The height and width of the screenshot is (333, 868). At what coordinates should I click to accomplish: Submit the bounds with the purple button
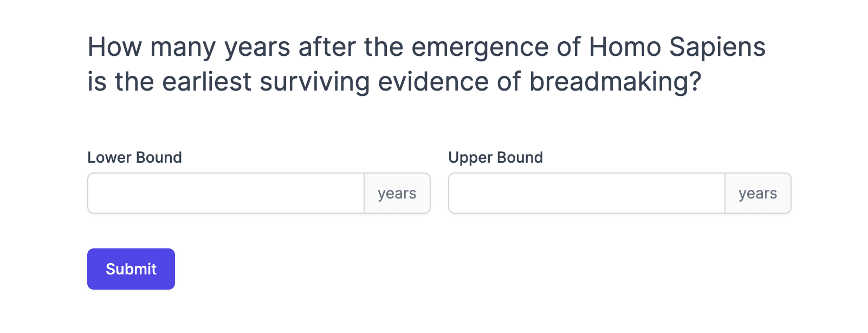click(x=131, y=269)
